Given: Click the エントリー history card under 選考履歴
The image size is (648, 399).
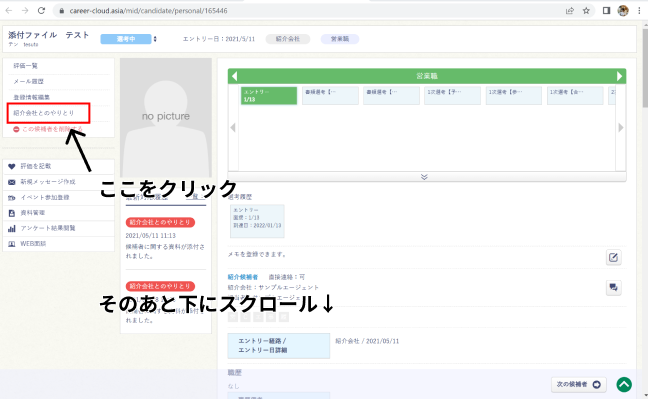Looking at the screenshot, I should pos(257,221).
